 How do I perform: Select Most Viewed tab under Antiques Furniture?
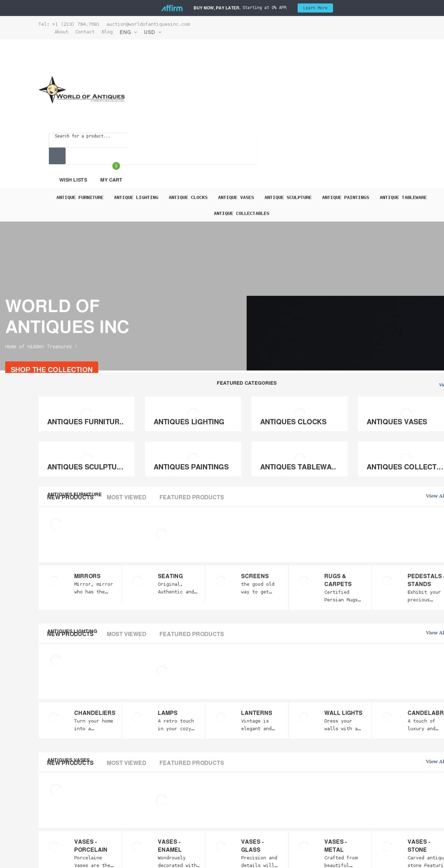click(x=126, y=497)
